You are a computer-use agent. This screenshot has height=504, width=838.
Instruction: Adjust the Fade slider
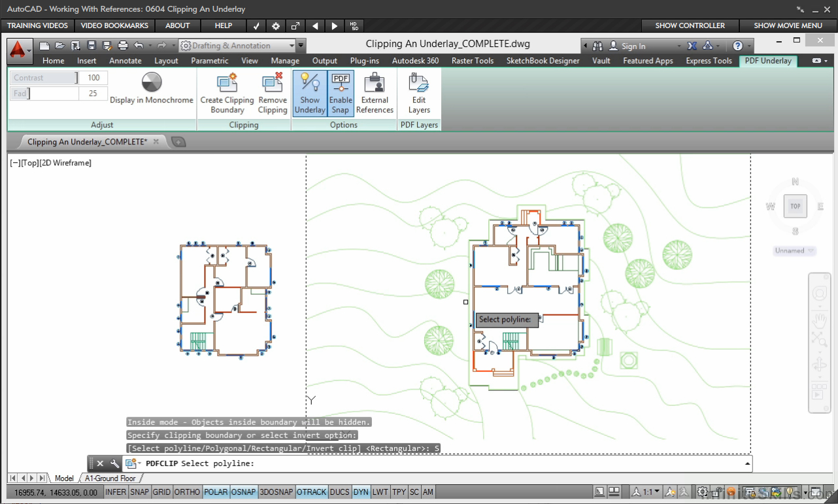click(x=44, y=93)
